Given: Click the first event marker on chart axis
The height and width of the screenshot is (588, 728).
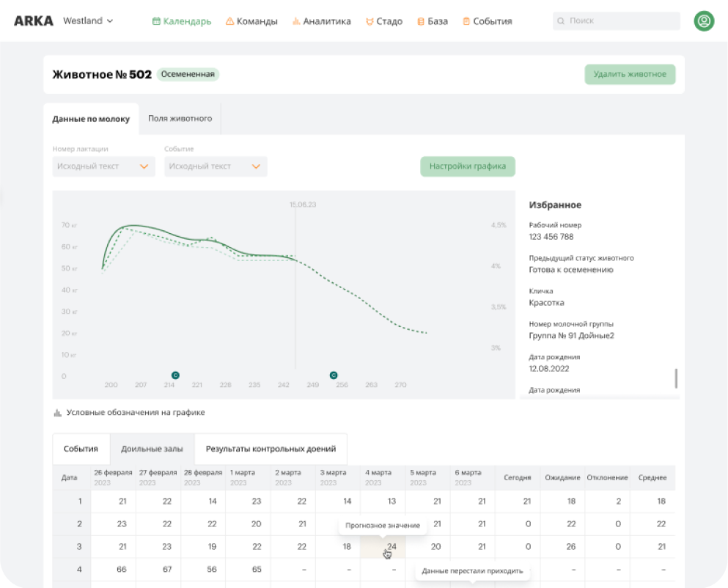Looking at the screenshot, I should pyautogui.click(x=175, y=375).
